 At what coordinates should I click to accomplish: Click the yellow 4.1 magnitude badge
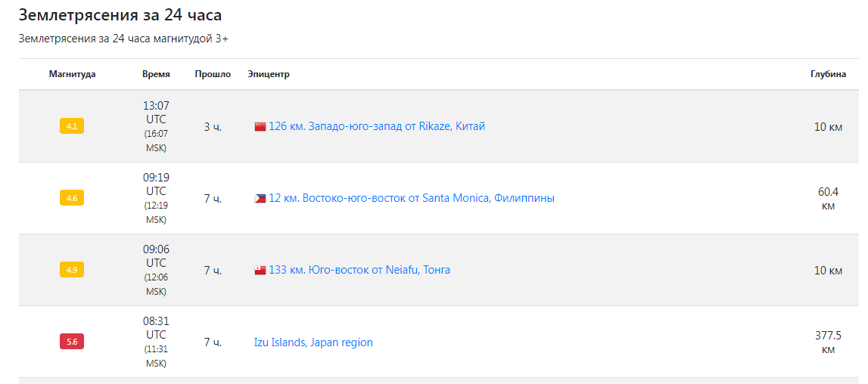pos(72,127)
